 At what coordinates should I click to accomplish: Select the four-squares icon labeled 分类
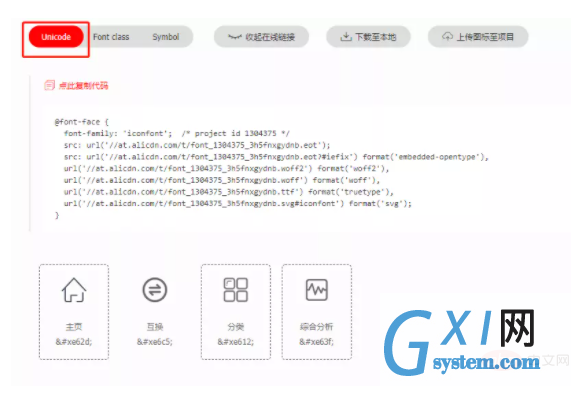tap(236, 290)
